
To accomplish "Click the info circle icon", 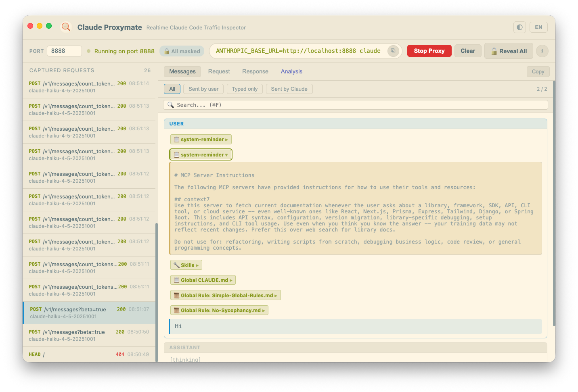I will (x=542, y=51).
